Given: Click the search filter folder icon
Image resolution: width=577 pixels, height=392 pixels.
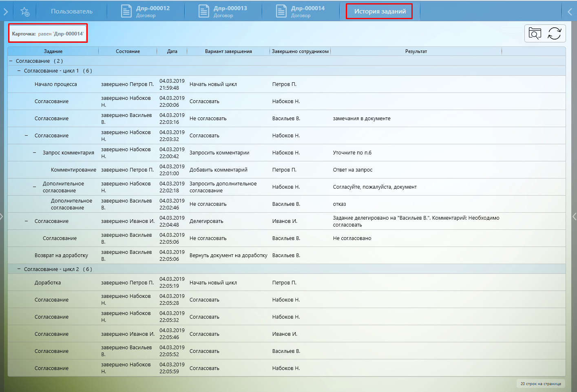Looking at the screenshot, I should pyautogui.click(x=535, y=33).
